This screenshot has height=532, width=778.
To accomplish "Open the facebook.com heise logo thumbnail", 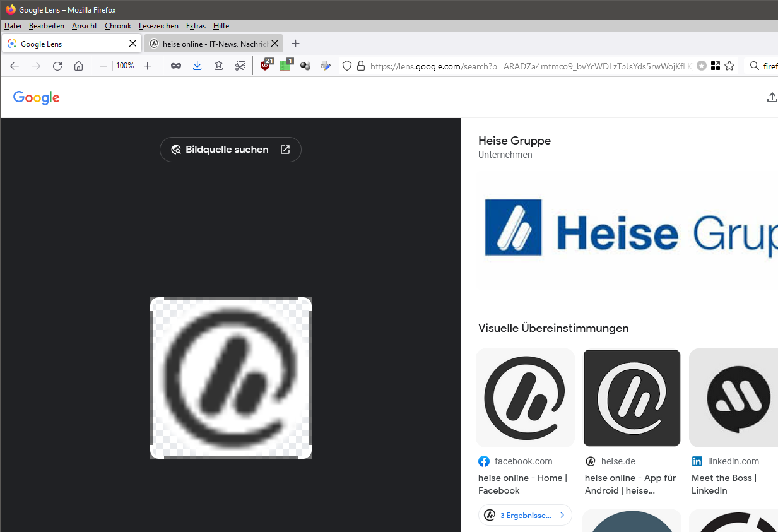I will click(x=525, y=398).
